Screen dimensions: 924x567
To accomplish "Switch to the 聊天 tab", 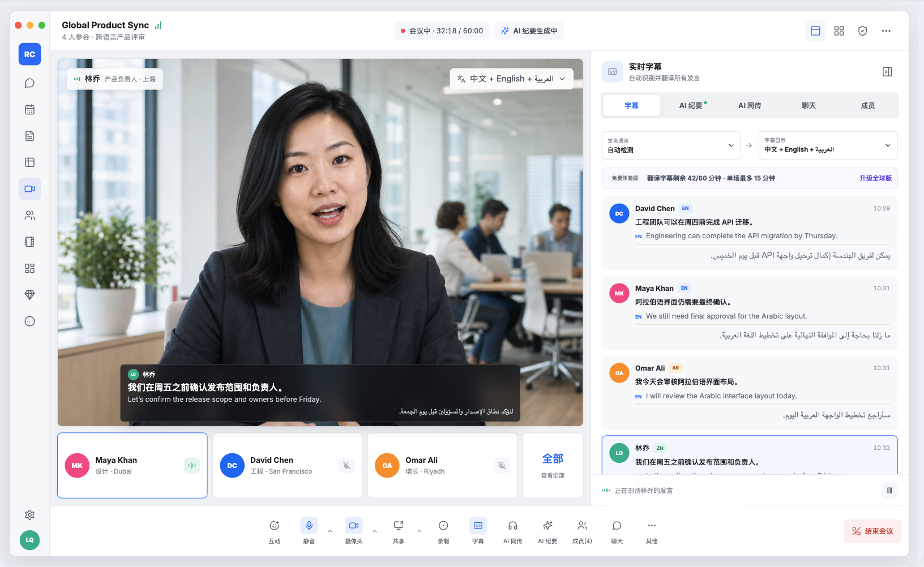I will (x=808, y=106).
